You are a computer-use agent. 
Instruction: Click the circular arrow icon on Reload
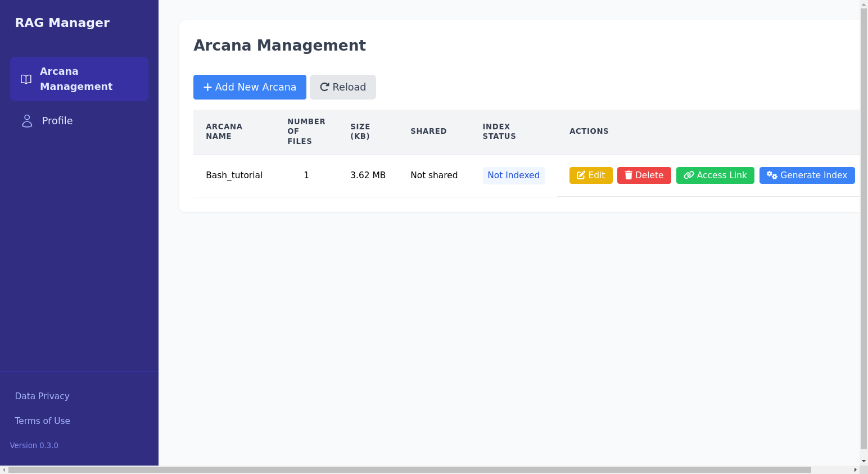tap(324, 87)
